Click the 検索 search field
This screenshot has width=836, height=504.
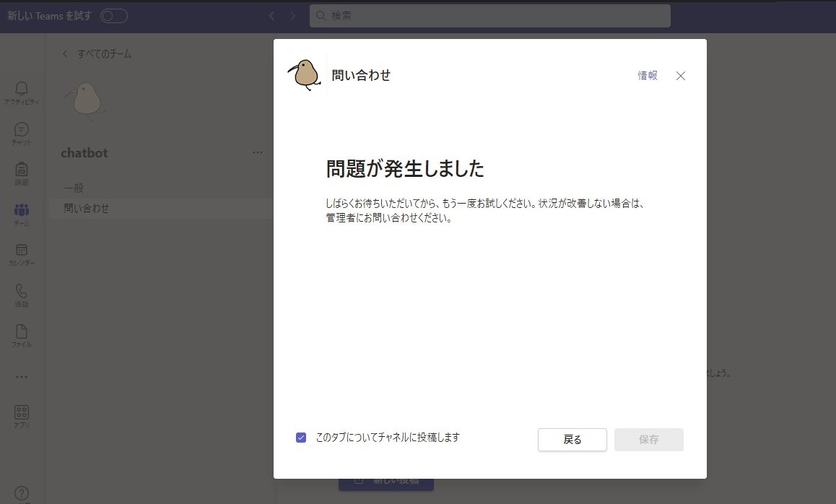click(x=490, y=16)
